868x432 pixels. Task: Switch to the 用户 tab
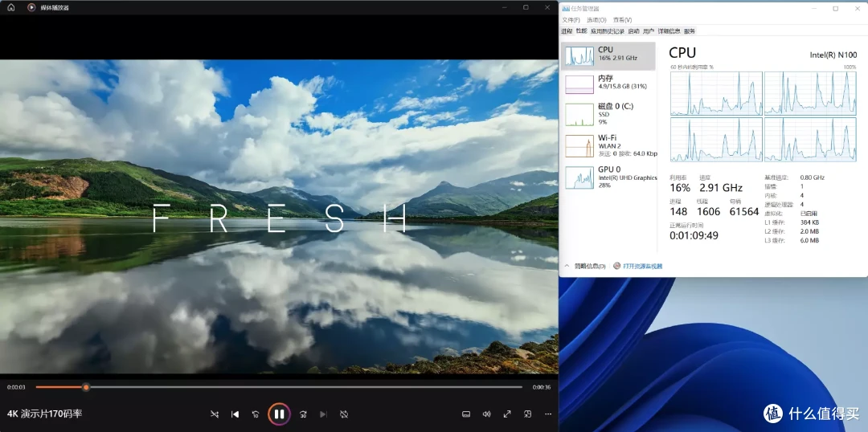point(649,31)
